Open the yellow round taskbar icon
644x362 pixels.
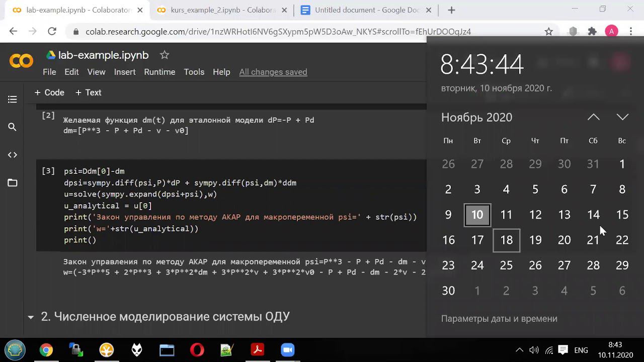106,350
